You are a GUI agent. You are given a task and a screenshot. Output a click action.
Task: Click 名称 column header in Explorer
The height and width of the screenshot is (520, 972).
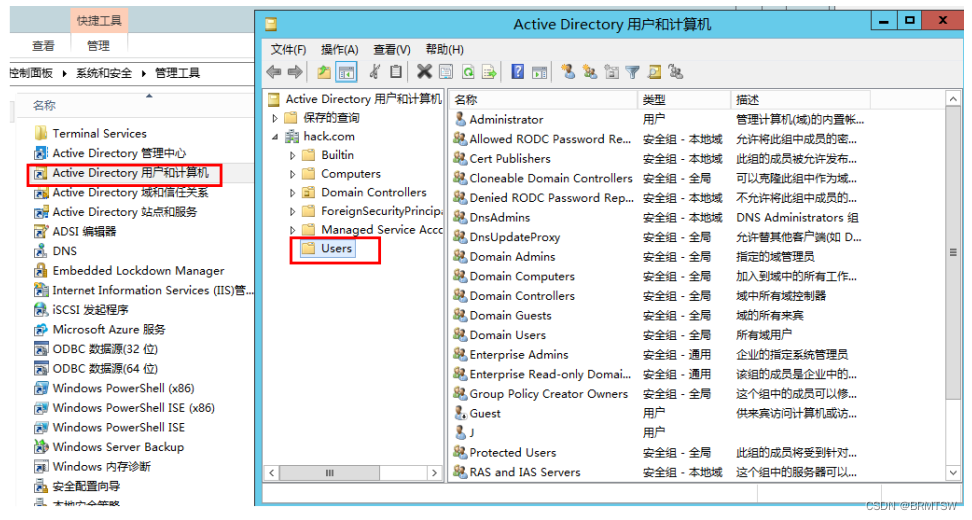pos(44,105)
